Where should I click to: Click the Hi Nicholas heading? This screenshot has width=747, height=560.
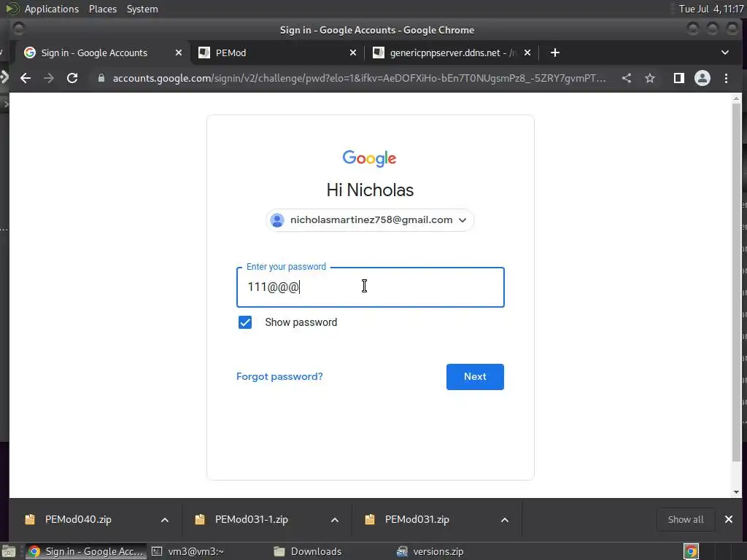[x=370, y=190]
